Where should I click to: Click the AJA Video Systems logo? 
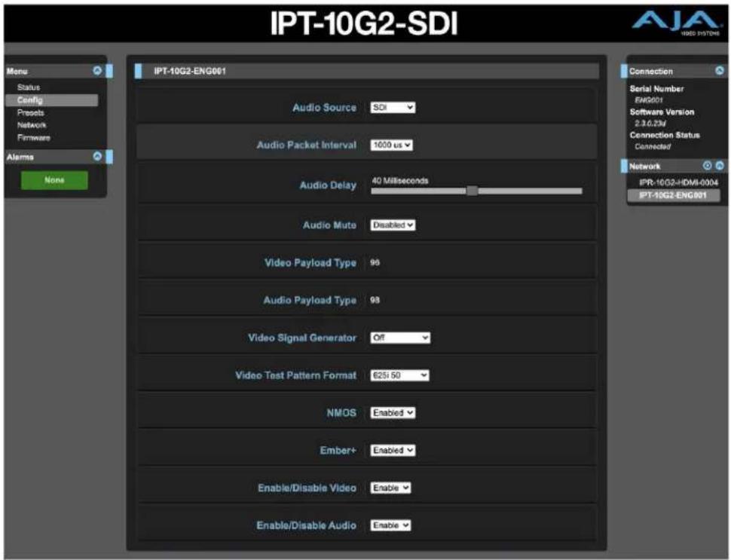point(676,23)
